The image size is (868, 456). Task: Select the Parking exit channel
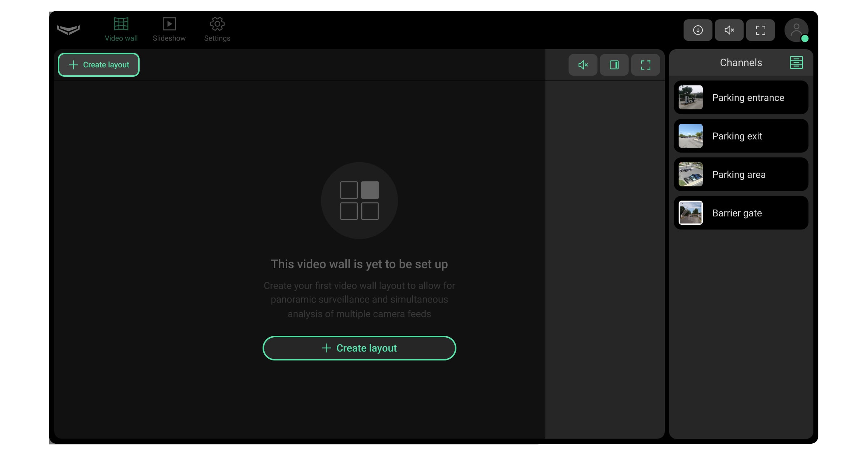click(741, 136)
